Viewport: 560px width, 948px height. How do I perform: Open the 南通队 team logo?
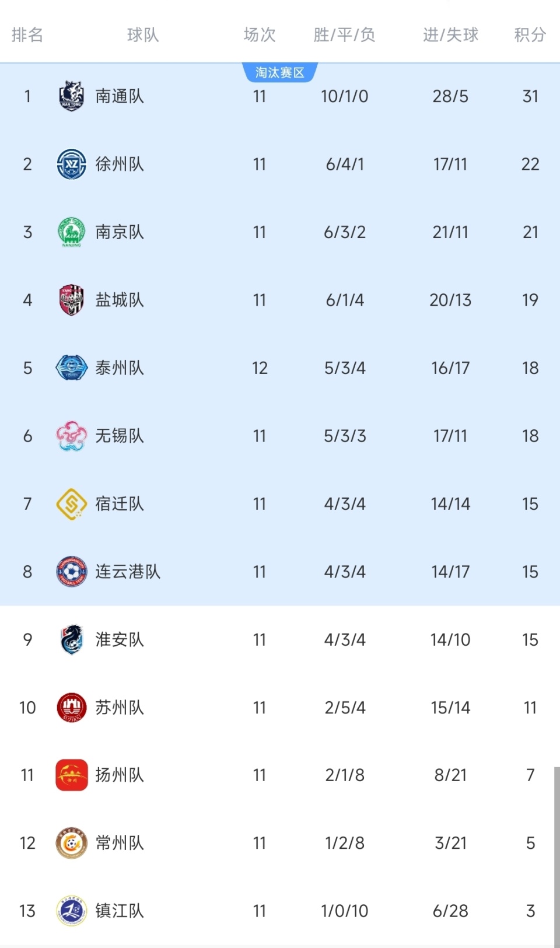point(71,96)
